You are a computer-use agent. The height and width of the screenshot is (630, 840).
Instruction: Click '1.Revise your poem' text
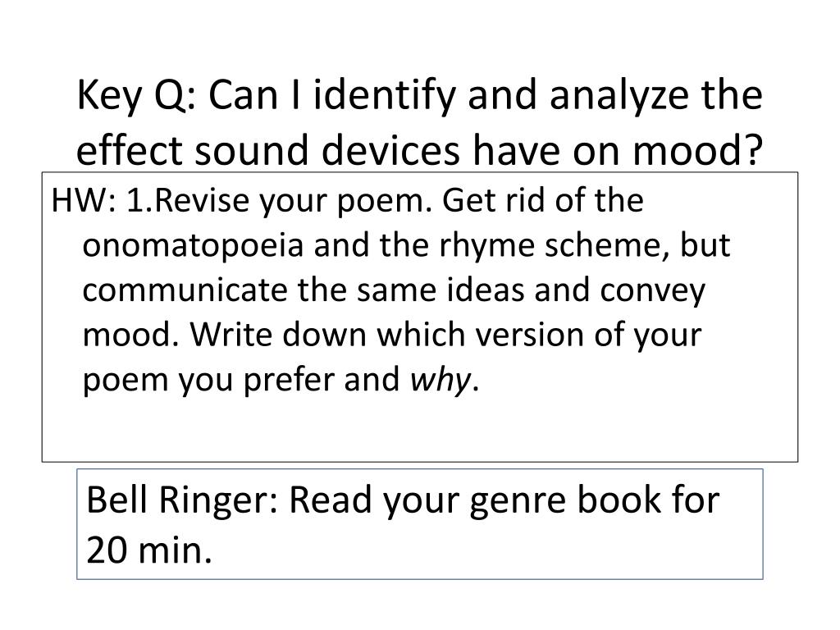(x=280, y=202)
